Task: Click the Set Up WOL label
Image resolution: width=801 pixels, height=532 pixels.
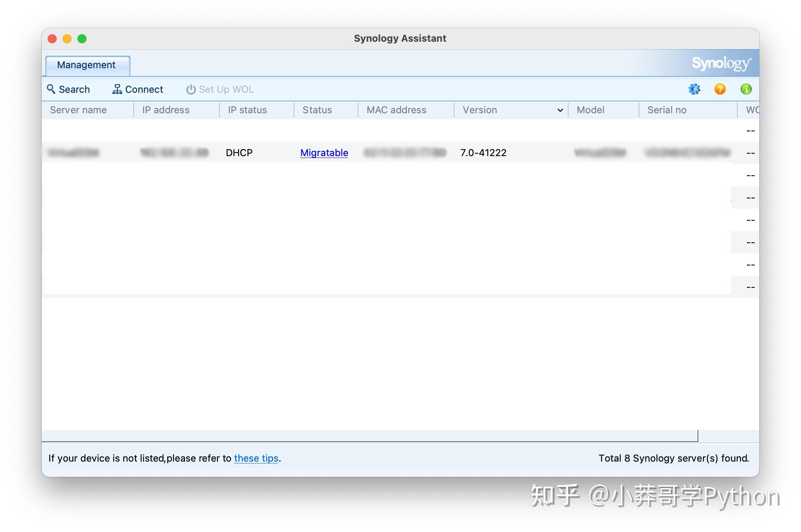Action: tap(227, 89)
